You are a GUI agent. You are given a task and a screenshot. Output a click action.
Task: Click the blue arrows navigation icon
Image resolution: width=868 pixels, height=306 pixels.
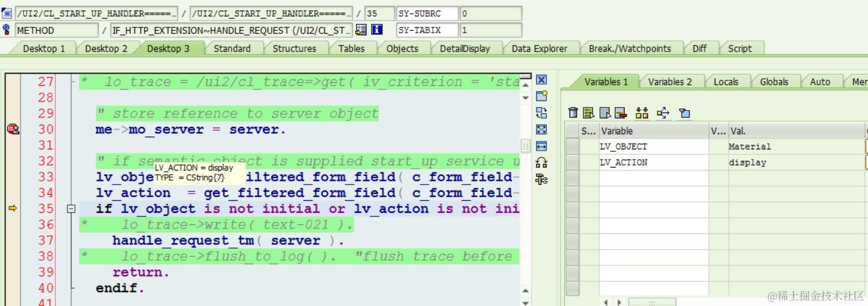click(x=663, y=113)
